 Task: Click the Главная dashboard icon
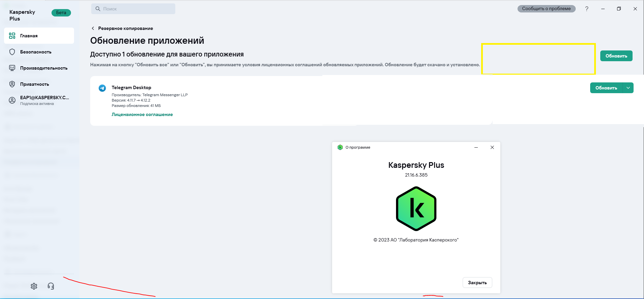tap(12, 36)
